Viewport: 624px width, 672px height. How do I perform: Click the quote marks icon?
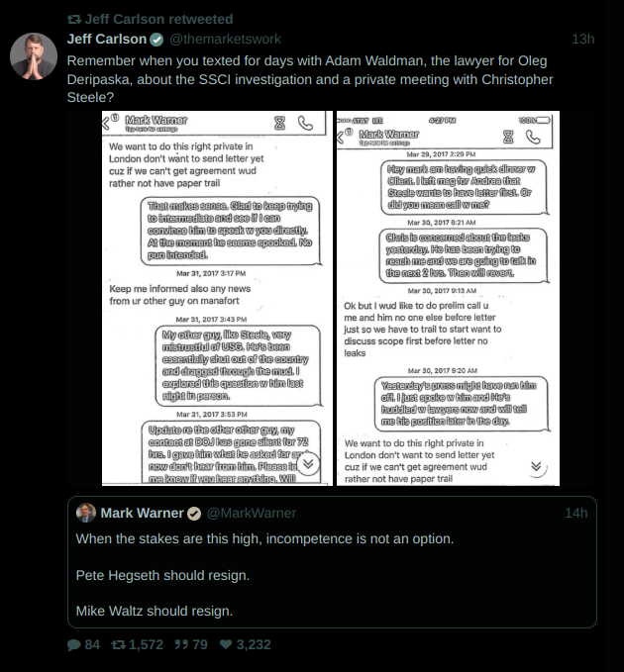(181, 644)
